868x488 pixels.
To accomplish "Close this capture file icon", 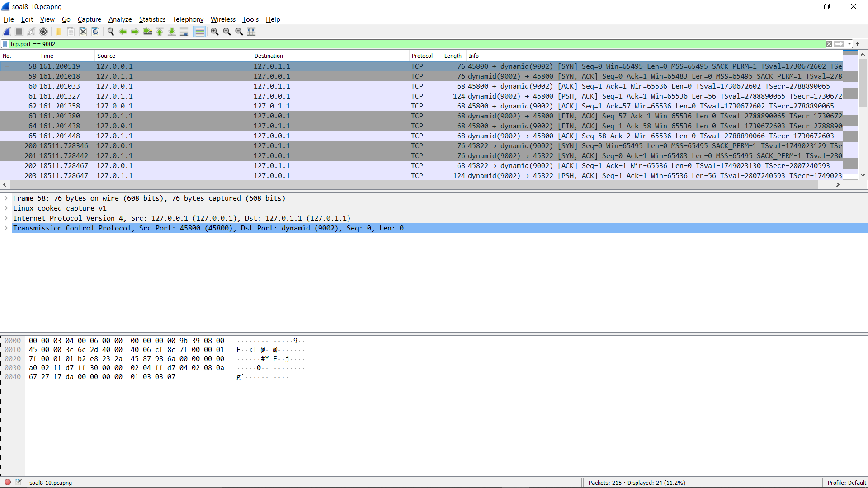I will coord(83,32).
